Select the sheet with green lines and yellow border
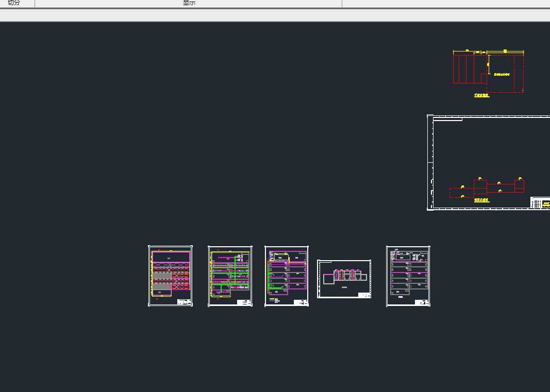Image resolution: width=550 pixels, height=392 pixels. (x=230, y=276)
